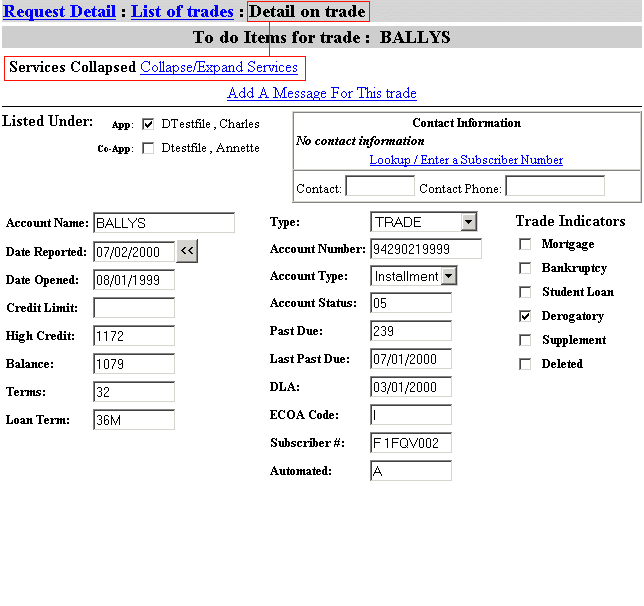Click the Services Collapsed label

coord(72,67)
